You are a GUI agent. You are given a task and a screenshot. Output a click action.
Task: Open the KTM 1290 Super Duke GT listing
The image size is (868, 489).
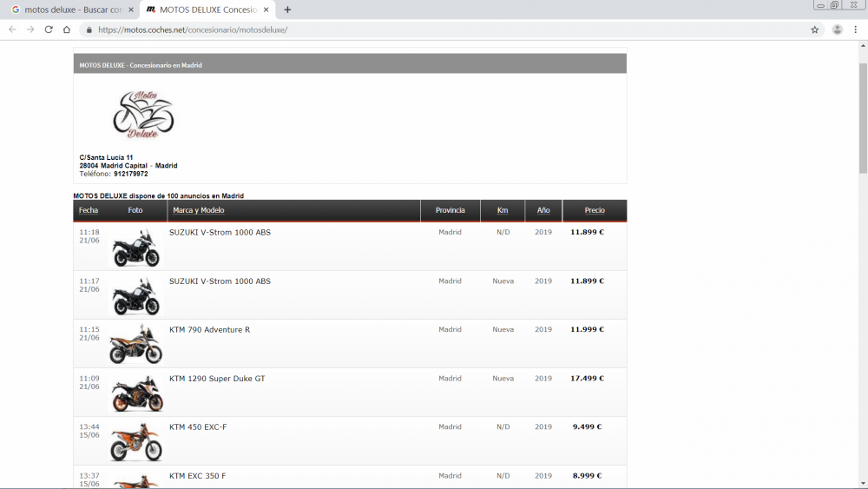(217, 379)
